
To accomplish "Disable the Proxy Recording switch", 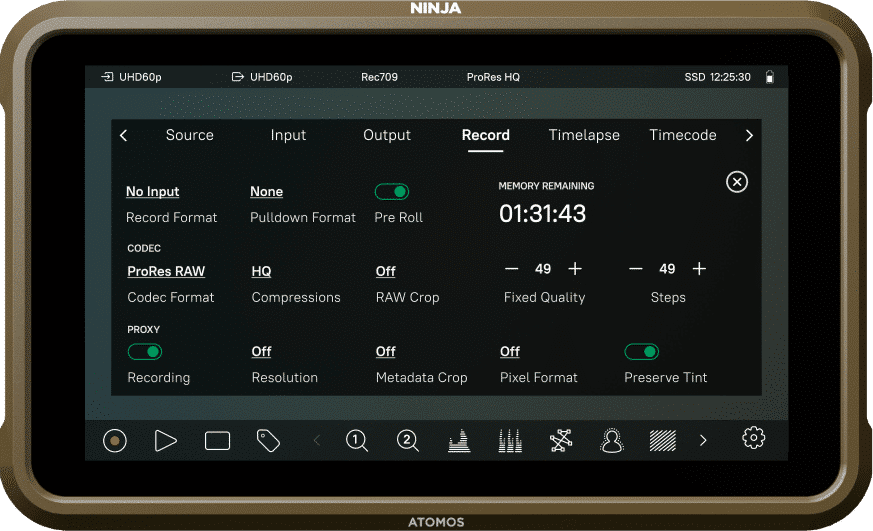I will click(145, 351).
